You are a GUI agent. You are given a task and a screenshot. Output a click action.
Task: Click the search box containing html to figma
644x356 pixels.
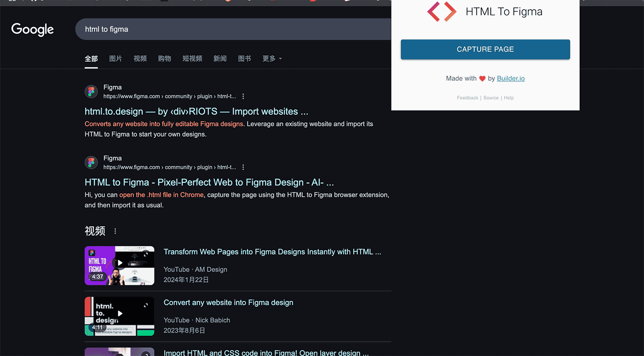(x=233, y=29)
